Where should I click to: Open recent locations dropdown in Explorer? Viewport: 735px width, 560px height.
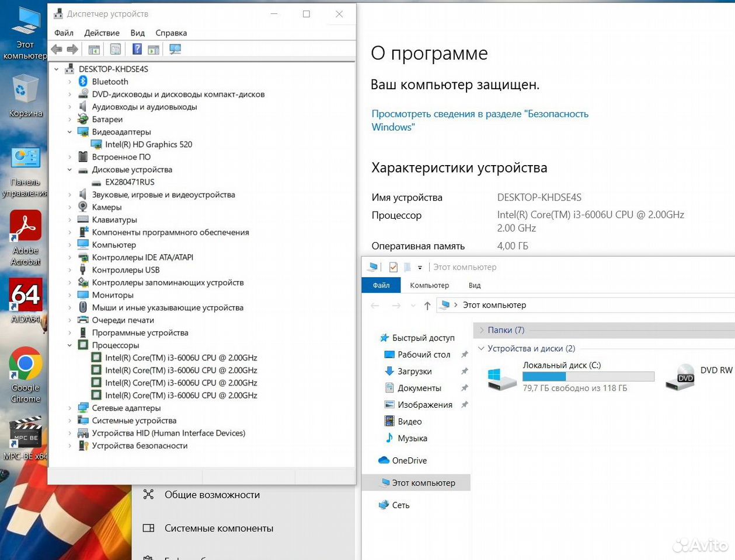point(413,305)
